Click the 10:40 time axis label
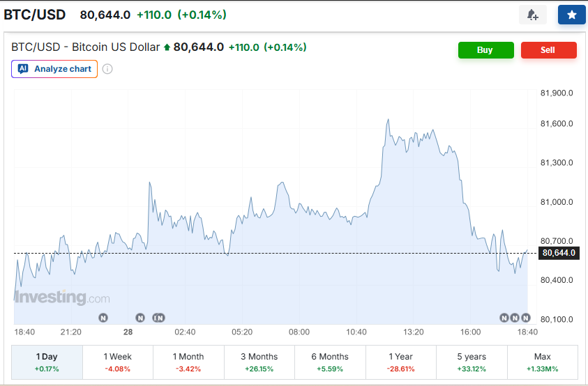This screenshot has height=386, width=588. (x=356, y=332)
